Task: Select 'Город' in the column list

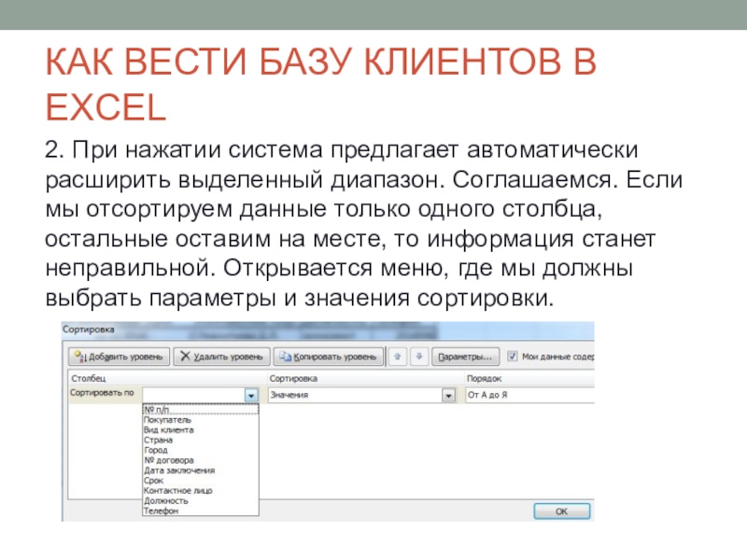Action: (x=201, y=450)
